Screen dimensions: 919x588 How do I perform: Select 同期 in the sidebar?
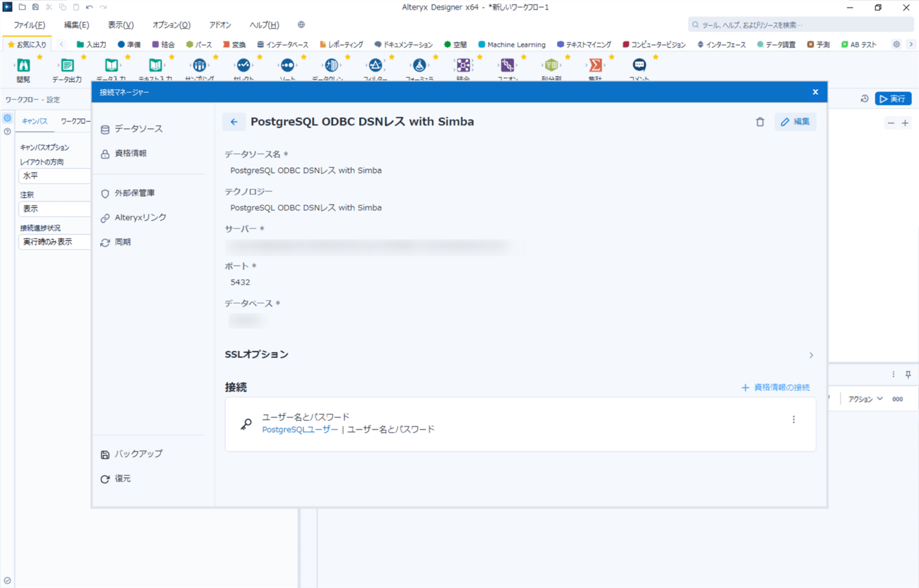click(116, 242)
